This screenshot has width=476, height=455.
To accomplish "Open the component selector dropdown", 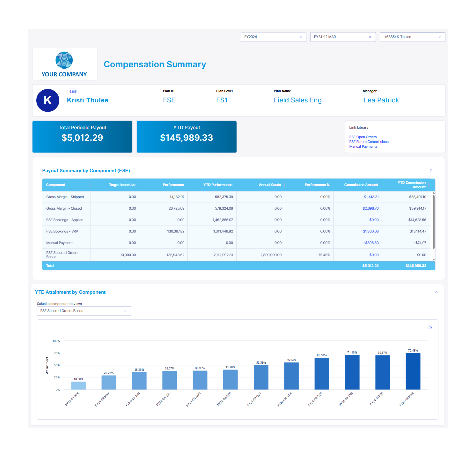I will (80, 311).
